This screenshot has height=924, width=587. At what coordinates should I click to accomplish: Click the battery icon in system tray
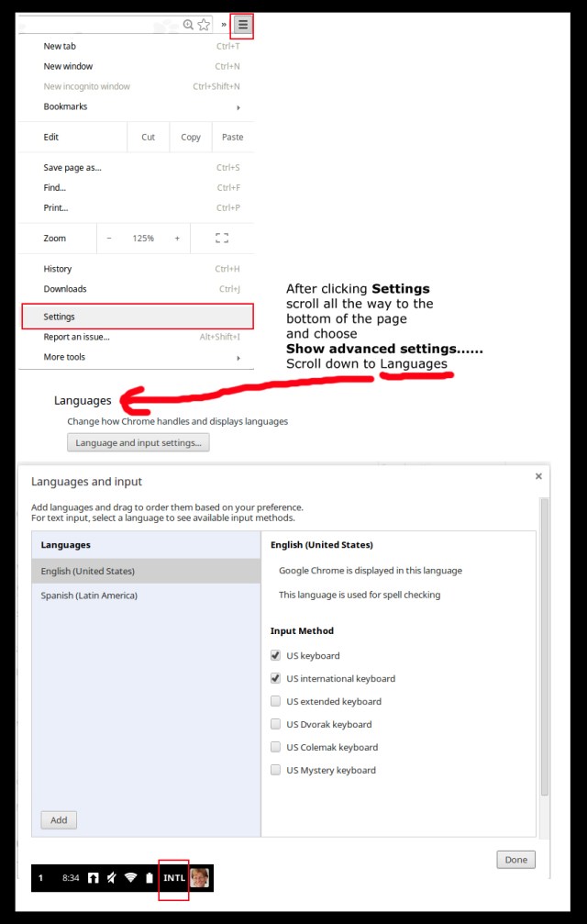click(150, 878)
